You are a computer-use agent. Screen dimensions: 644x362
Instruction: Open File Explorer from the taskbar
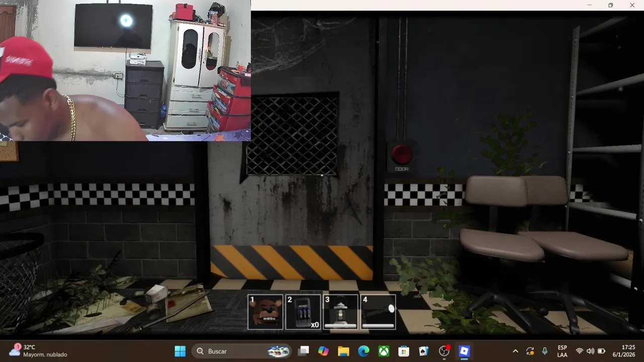pos(344,351)
